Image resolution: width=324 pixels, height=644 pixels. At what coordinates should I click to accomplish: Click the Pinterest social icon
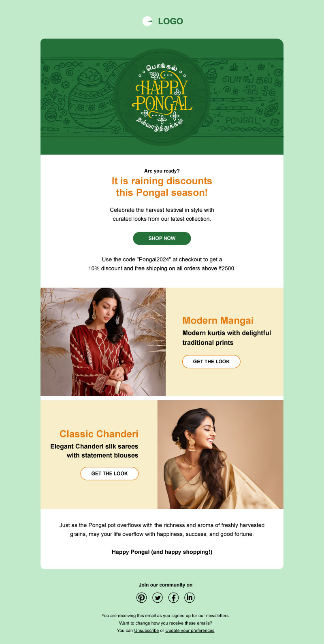[141, 597]
